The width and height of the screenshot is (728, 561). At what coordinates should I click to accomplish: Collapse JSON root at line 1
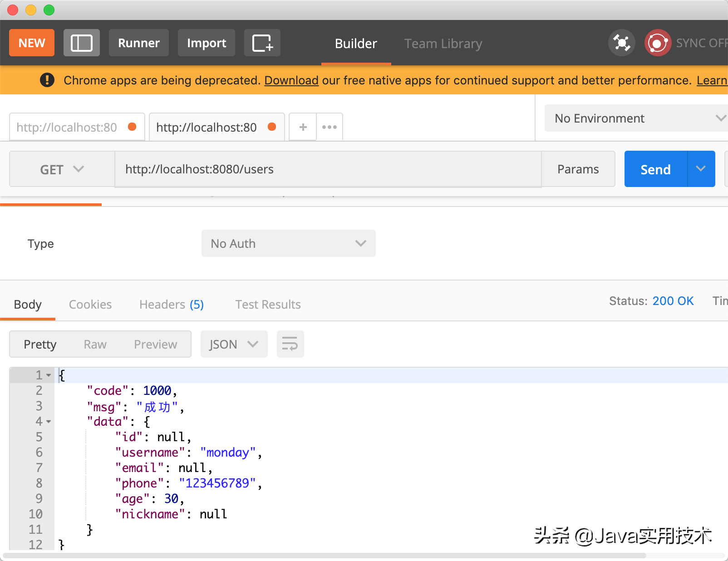[x=49, y=375]
